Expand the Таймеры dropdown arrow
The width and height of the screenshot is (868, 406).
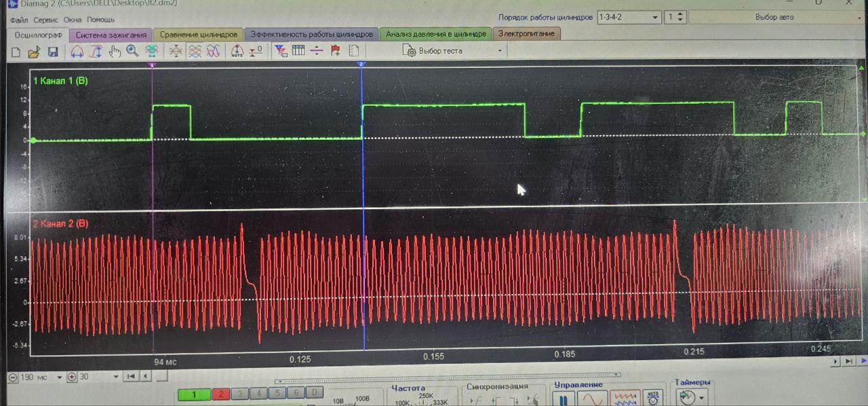tap(702, 398)
